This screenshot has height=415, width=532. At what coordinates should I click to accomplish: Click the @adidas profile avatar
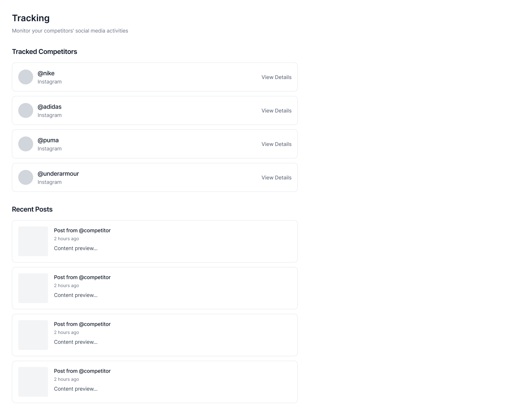coord(26,110)
